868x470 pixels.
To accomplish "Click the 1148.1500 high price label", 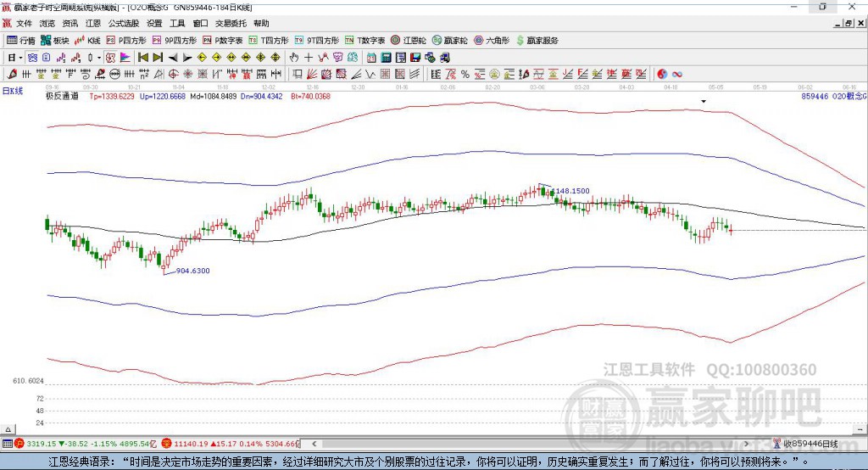I will tap(572, 191).
